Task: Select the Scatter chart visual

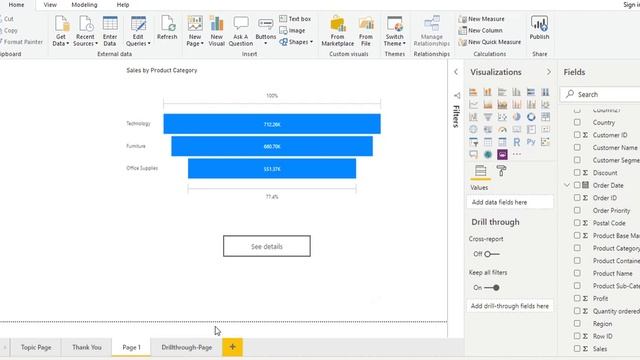Action: pyautogui.click(x=502, y=117)
